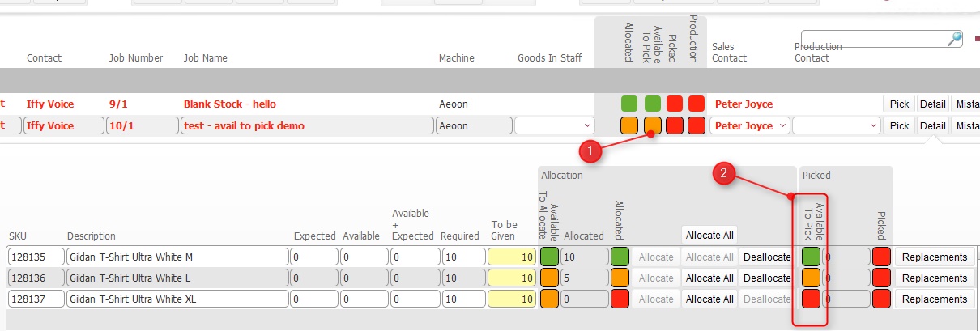Screen dimensions: 980x331
Task: Deallocate stock for SKU 128135
Action: point(766,257)
